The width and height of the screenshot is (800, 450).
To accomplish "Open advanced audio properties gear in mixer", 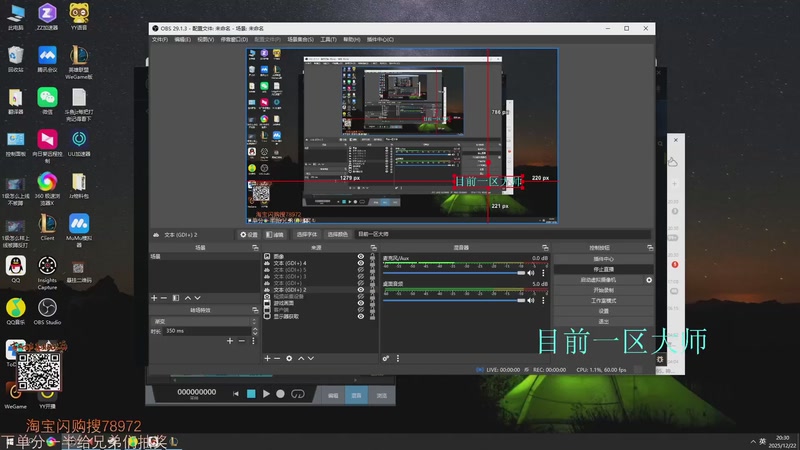I will (x=386, y=359).
